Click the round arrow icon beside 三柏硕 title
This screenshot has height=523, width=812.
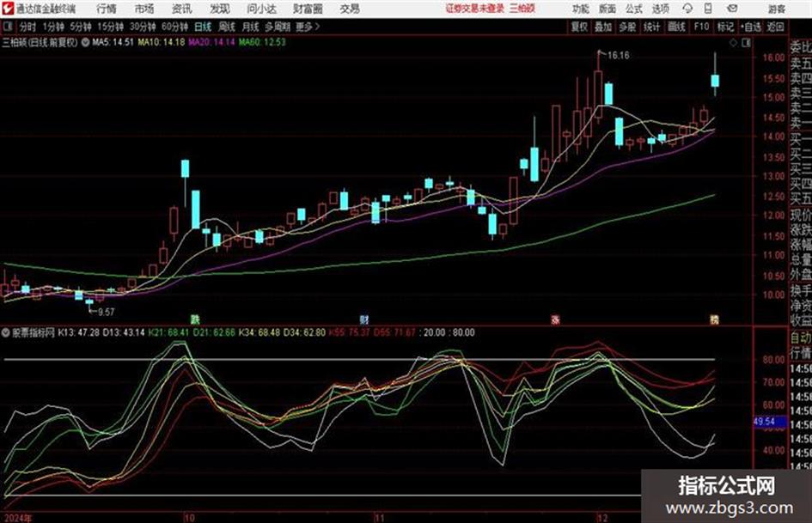coord(85,42)
